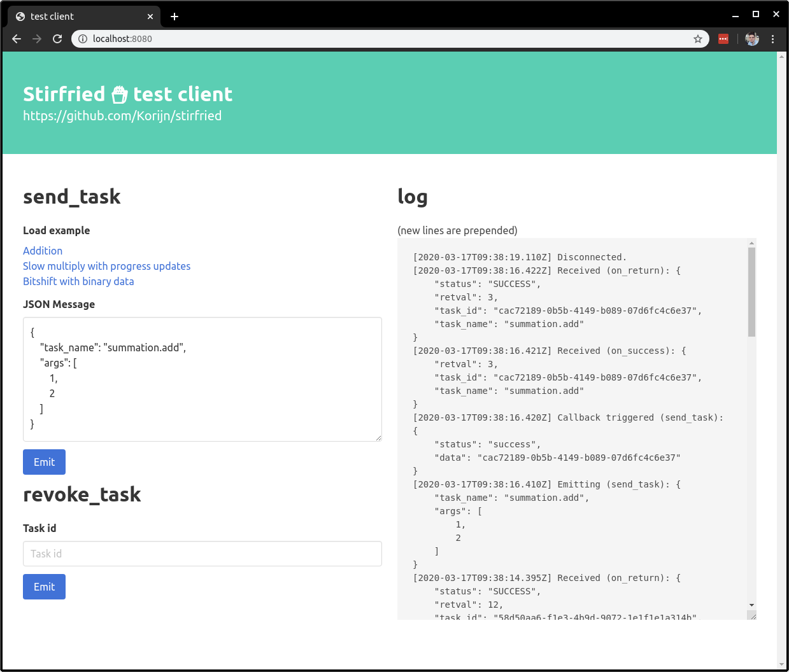This screenshot has height=672, width=789.
Task: Click the '"data": "cac72189..."' log line
Action: pyautogui.click(x=557, y=458)
